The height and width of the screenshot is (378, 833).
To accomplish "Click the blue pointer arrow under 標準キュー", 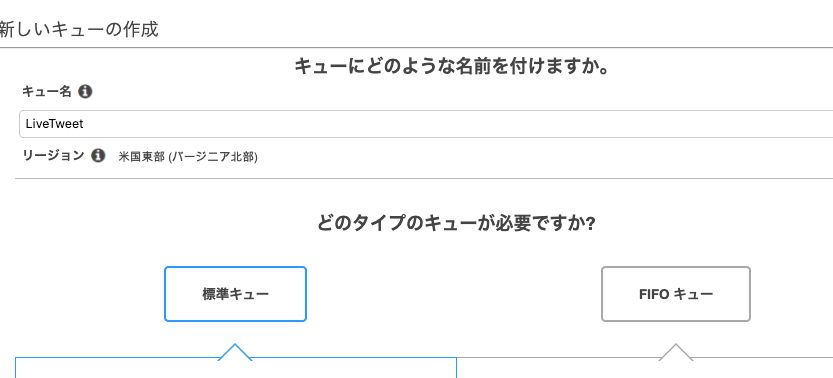I will click(234, 352).
